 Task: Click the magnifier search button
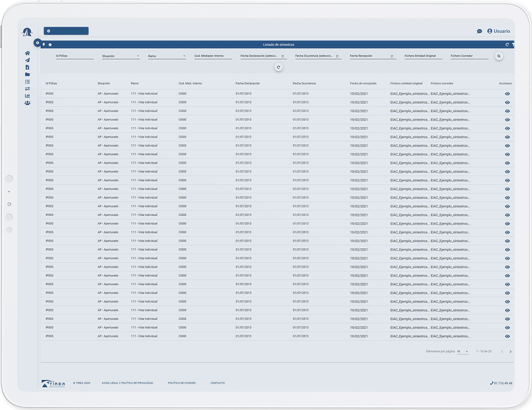tap(498, 56)
